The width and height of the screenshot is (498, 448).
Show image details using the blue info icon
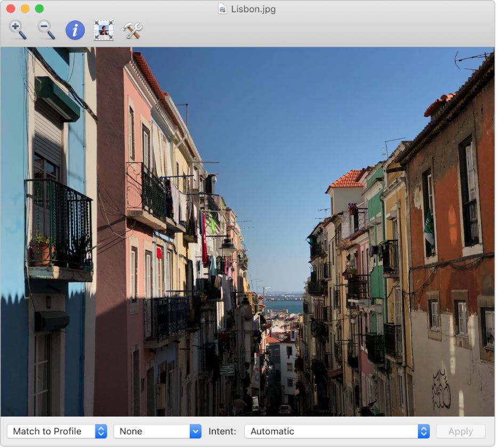(75, 30)
